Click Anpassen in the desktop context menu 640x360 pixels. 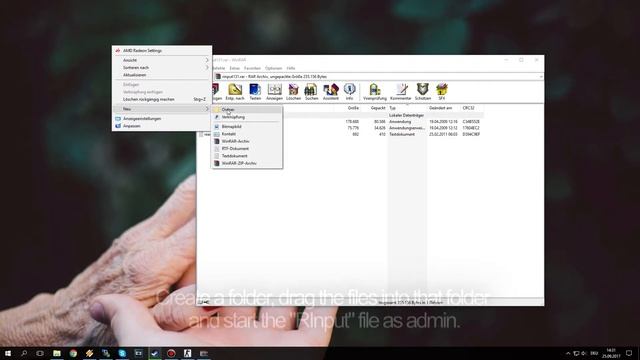(162, 126)
